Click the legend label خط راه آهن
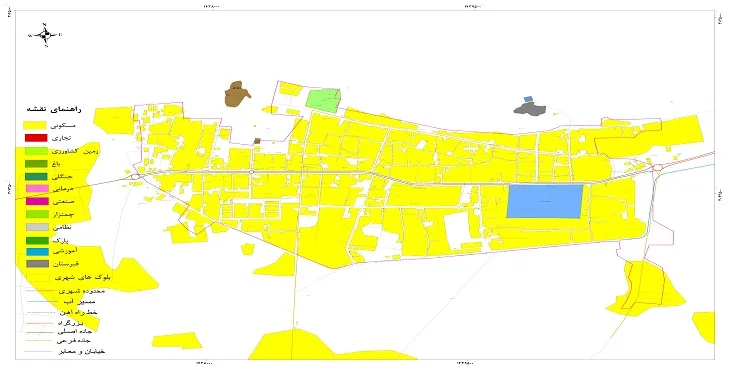This screenshot has width=730, height=370. pyautogui.click(x=78, y=312)
